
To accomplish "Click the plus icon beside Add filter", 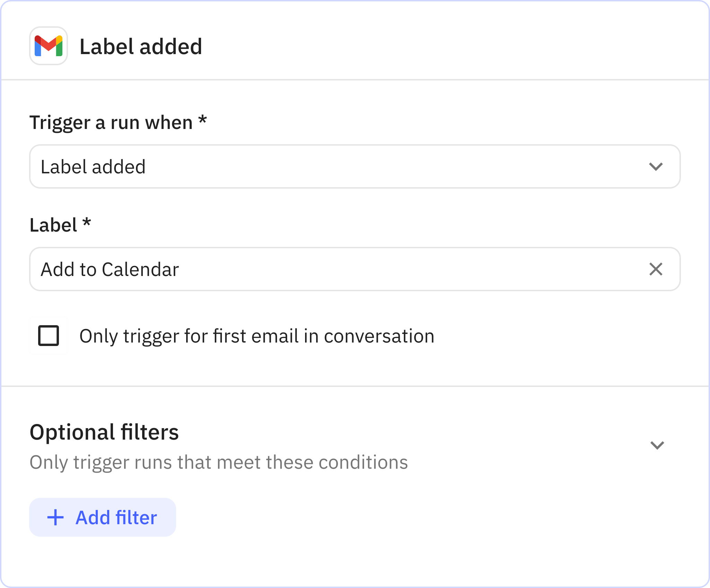I will point(55,517).
